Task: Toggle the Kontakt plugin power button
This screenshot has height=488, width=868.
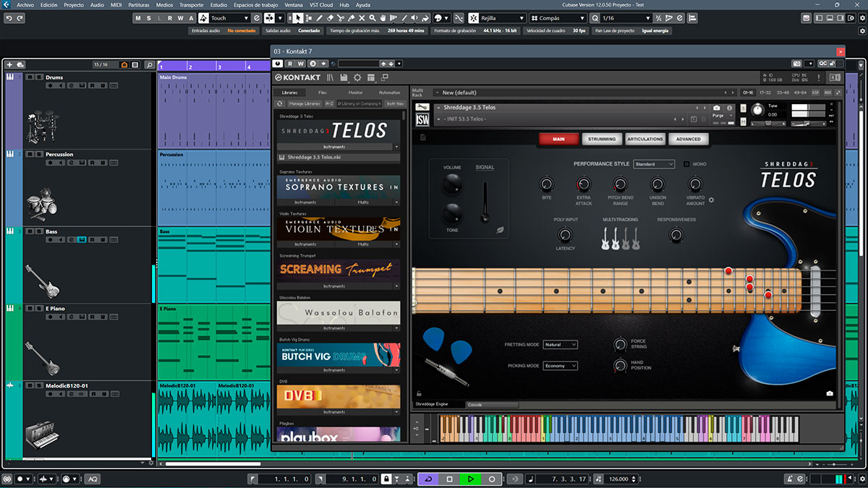Action: pos(277,64)
